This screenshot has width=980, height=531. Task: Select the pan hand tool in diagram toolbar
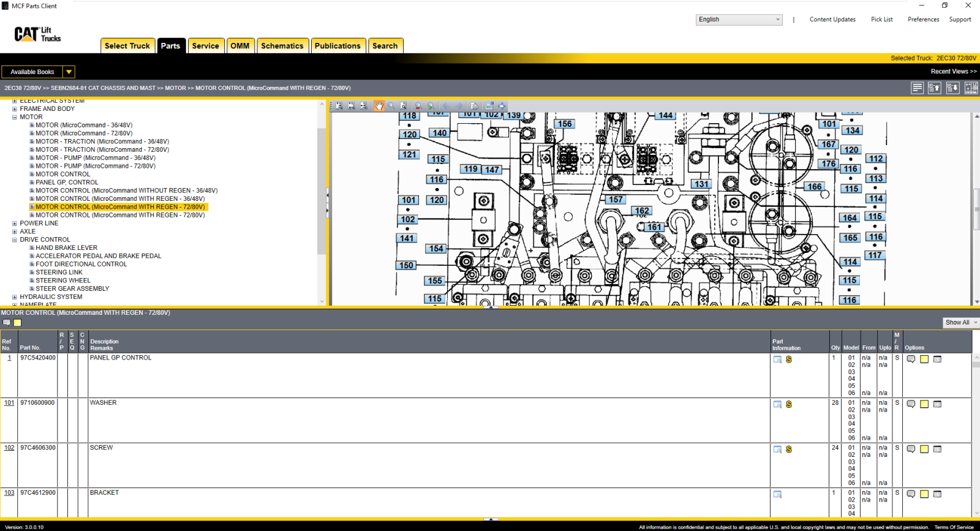click(379, 106)
